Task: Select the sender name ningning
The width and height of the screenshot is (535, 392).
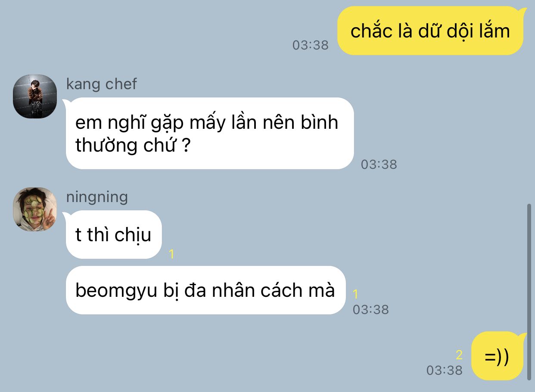Action: (x=97, y=197)
